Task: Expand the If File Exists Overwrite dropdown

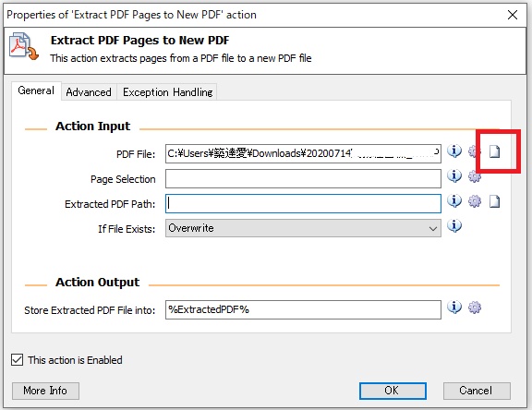Action: 303,228
